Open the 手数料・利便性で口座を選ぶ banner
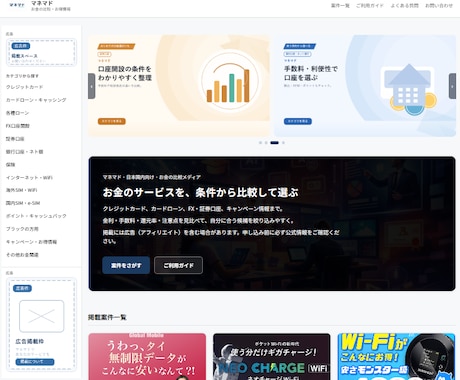The height and width of the screenshot is (380, 460). [365, 86]
